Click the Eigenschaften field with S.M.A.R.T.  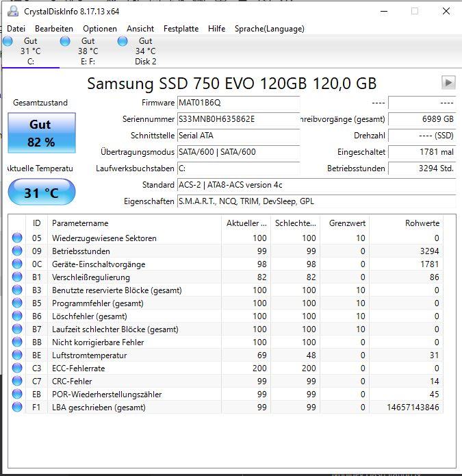click(x=316, y=201)
